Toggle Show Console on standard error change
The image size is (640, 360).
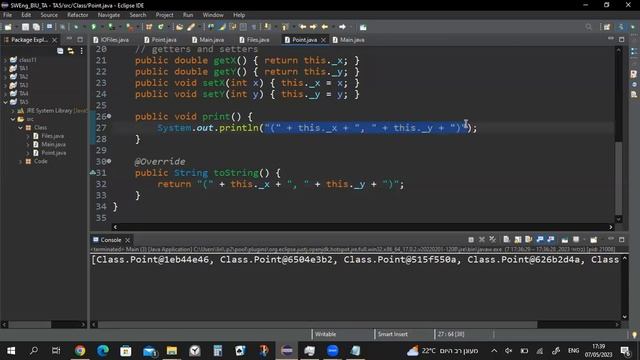pyautogui.click(x=551, y=240)
